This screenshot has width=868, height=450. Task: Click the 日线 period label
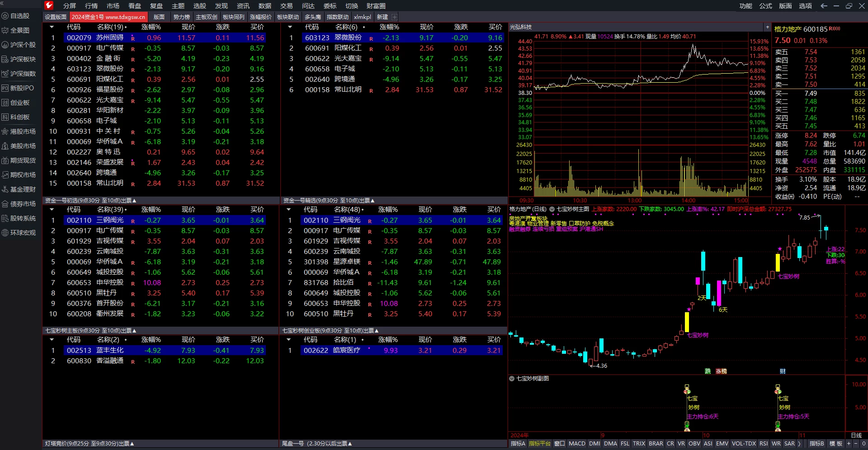[856, 436]
